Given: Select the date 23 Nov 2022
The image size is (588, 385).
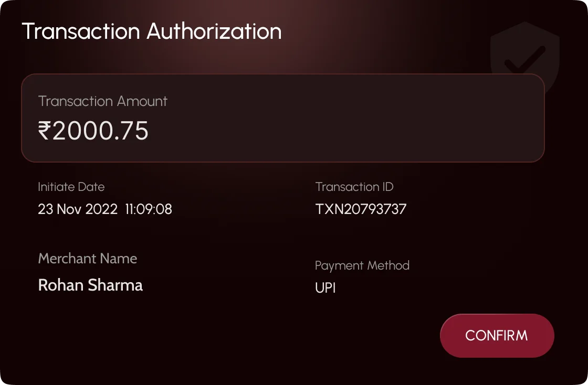Looking at the screenshot, I should click(x=78, y=209).
